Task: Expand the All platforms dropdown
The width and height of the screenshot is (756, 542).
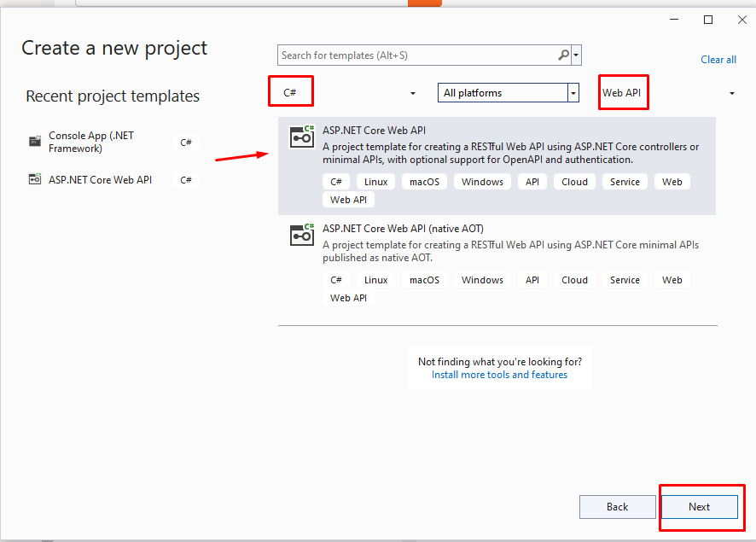Action: click(573, 93)
